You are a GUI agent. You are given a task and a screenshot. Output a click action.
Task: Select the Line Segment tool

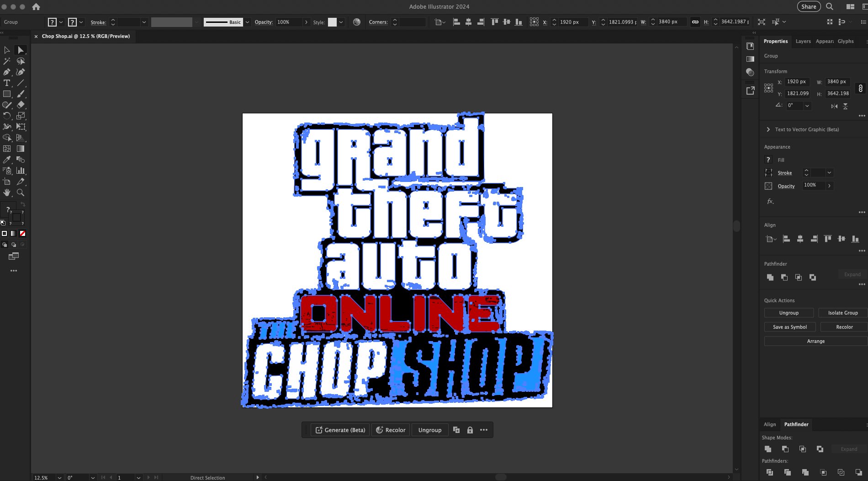(21, 83)
